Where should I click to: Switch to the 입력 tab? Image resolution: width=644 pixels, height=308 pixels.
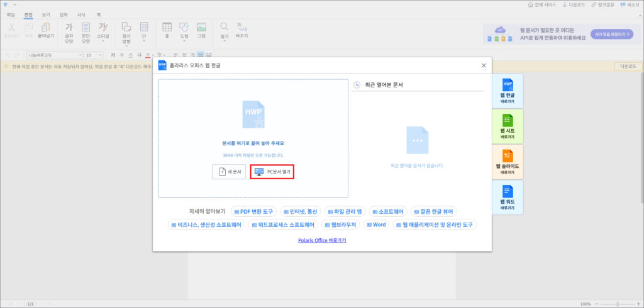(64, 15)
